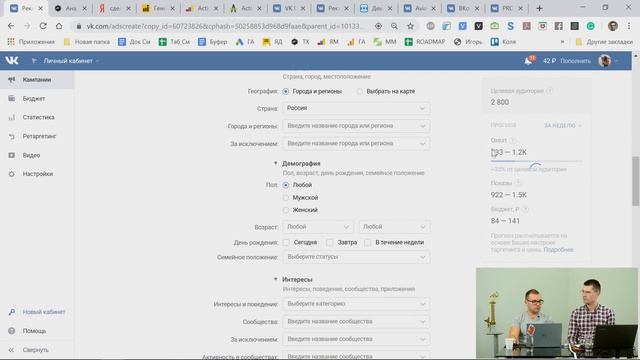Open Chrome menu three dots
Image resolution: width=640 pixels, height=360 pixels.
629,26
